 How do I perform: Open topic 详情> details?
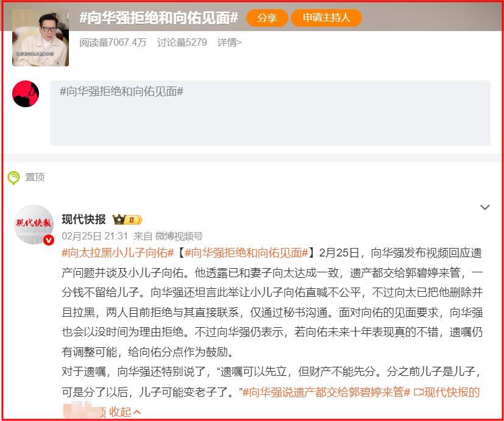(x=230, y=43)
